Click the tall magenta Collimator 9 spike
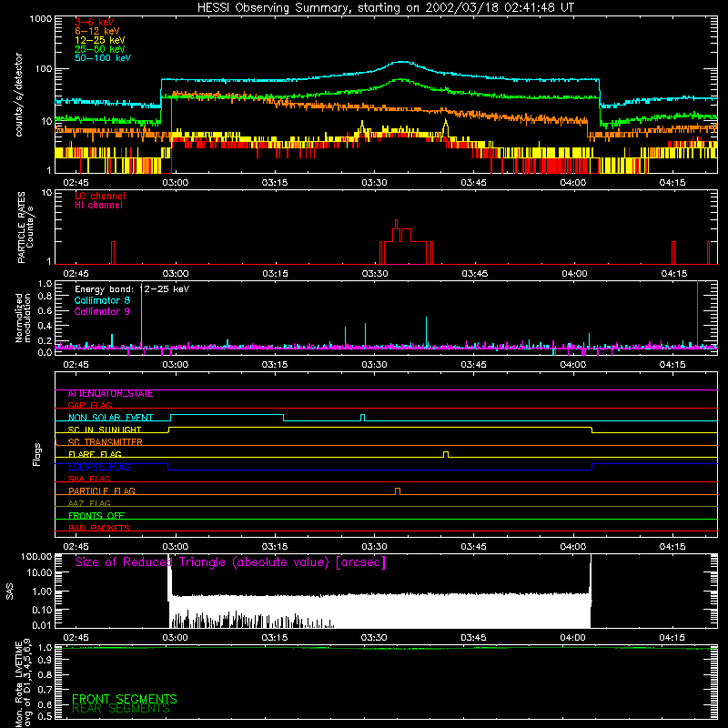728x728 pixels. coord(697,313)
